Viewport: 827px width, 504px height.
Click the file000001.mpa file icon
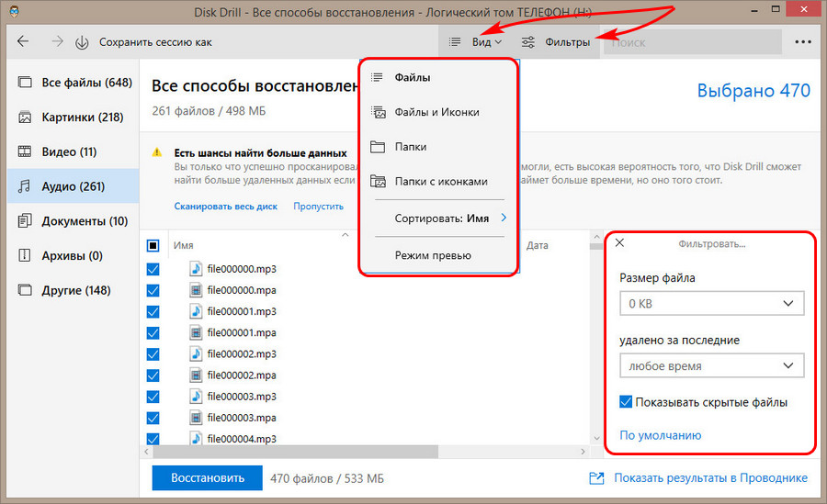coord(196,332)
